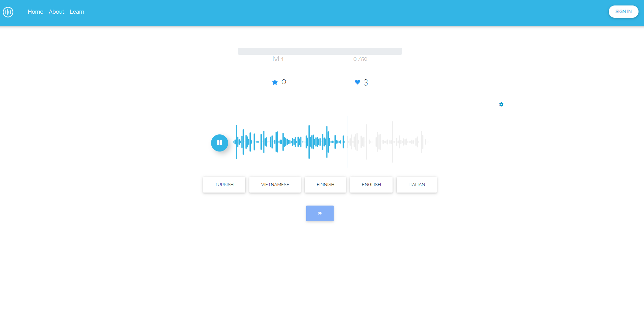Select ENGLISH as your answer
644x315 pixels.
(x=371, y=184)
